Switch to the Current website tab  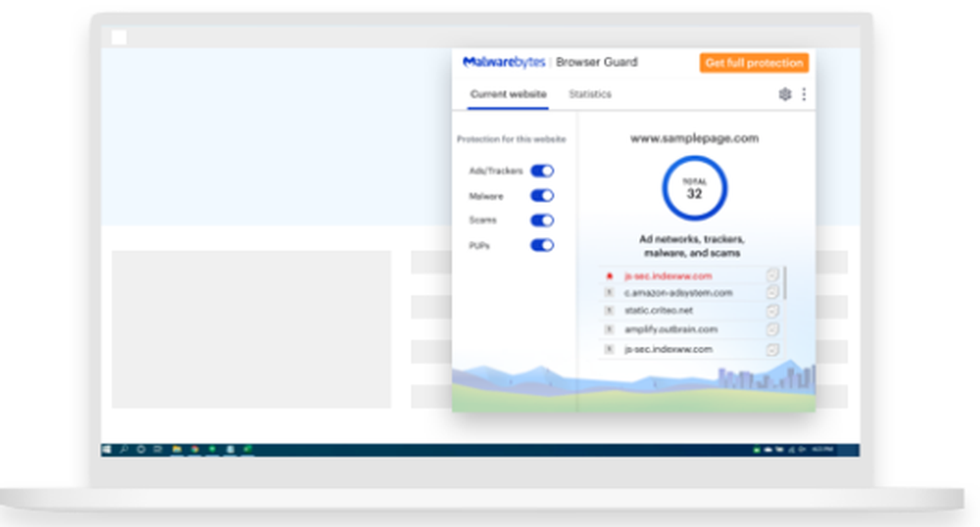508,94
